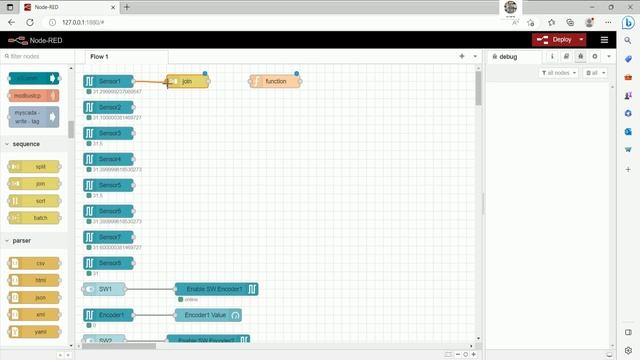Open the help book sidebar tab icon
The image size is (640, 360).
click(566, 56)
